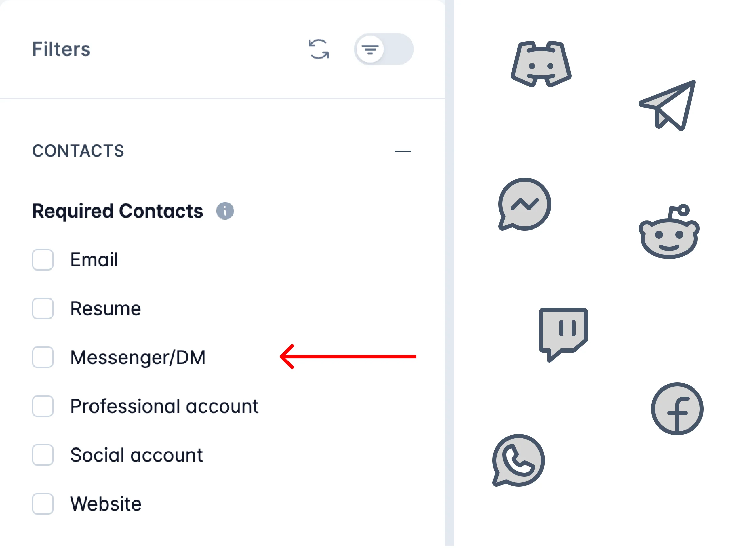Click the Facebook Messenger icon
Screen dimensions: 756x558
pyautogui.click(x=524, y=204)
